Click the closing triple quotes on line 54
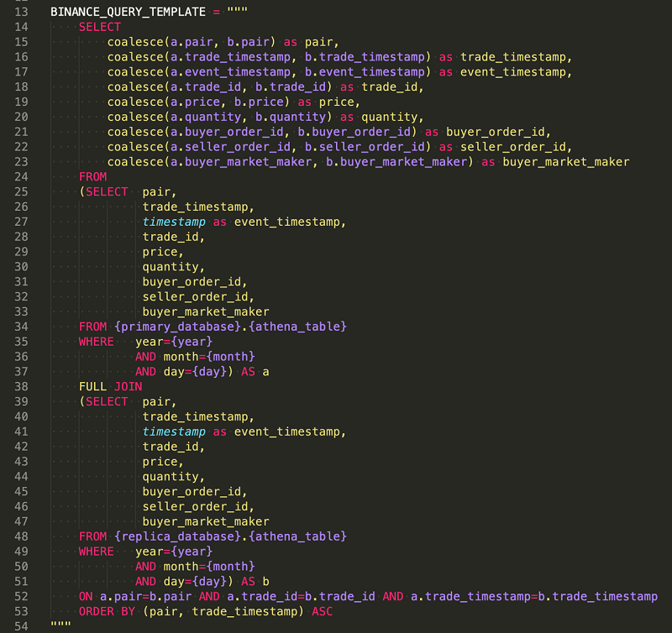The width and height of the screenshot is (672, 633). pos(60,624)
